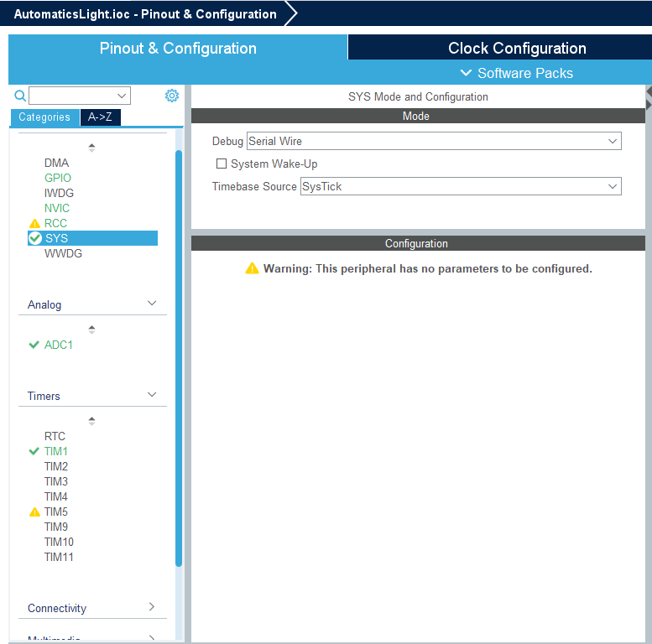Select the NVIC peripheral
This screenshot has width=652, height=644.
click(x=57, y=208)
